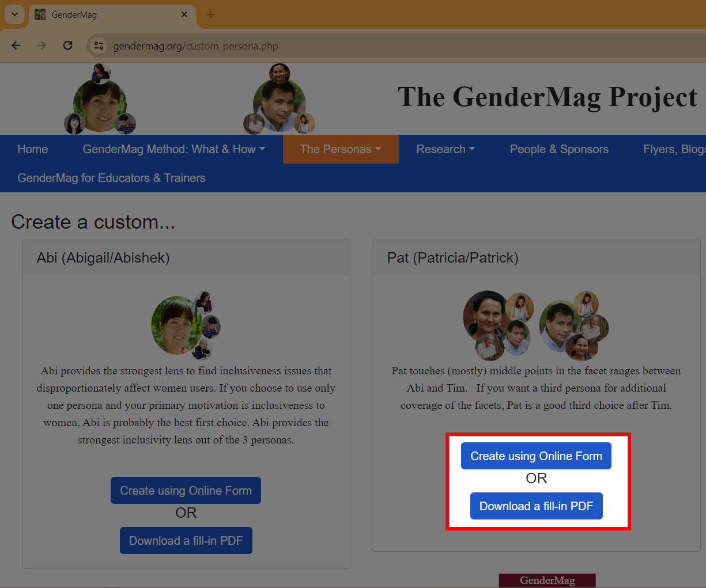Create Abi using Online Form
The height and width of the screenshot is (588, 706).
186,491
